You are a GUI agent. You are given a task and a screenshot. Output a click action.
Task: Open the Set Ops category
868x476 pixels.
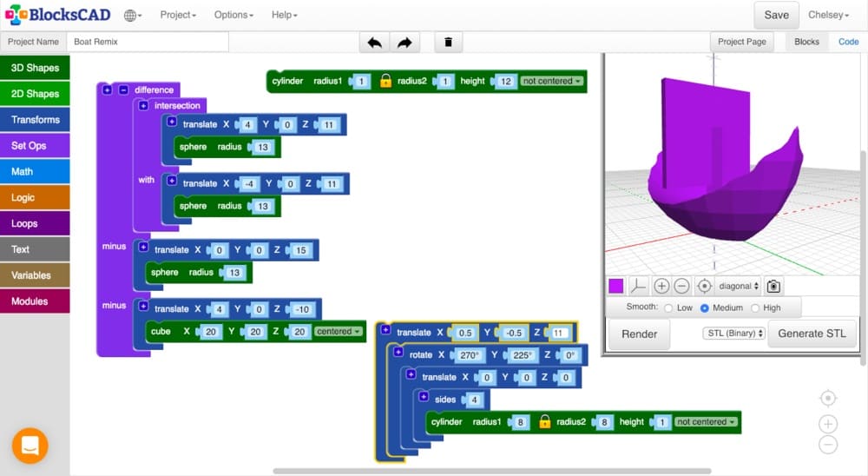pos(35,146)
